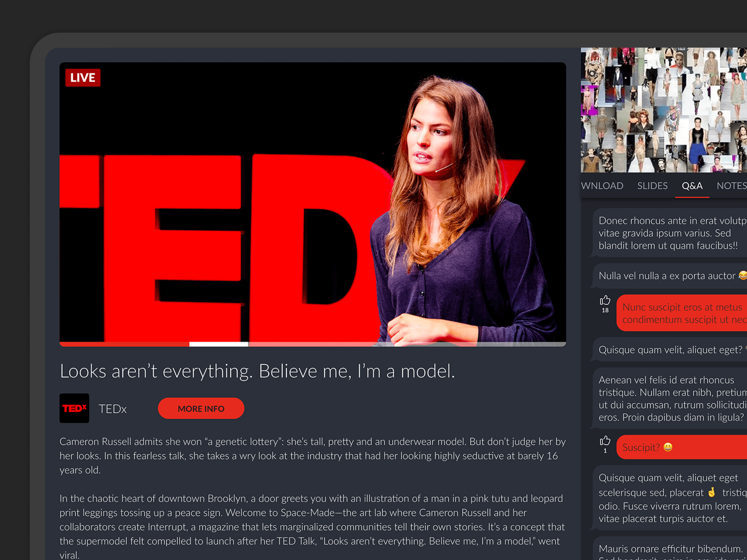Select the red "Nunc suscipit eros" question
747x560 pixels.
click(682, 313)
